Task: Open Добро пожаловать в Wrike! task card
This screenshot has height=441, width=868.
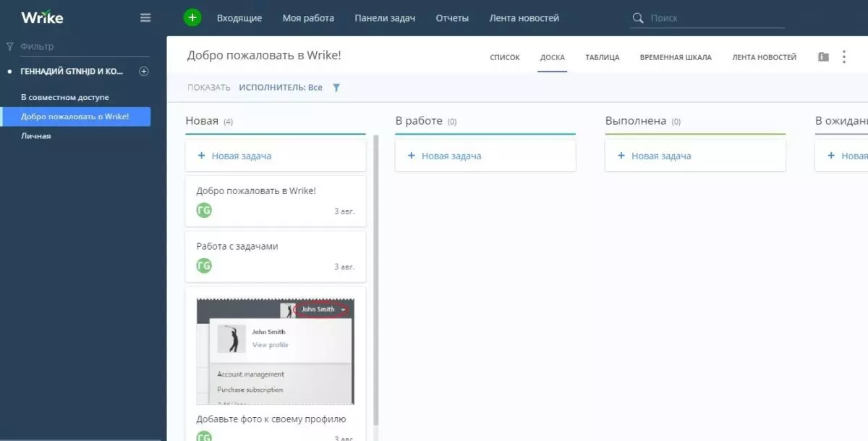Action: [276, 201]
